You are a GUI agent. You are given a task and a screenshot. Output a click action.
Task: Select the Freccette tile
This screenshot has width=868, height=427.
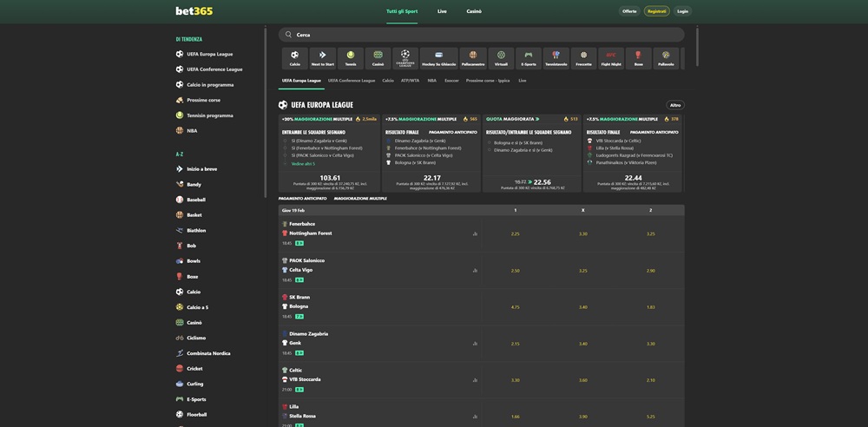pyautogui.click(x=583, y=58)
